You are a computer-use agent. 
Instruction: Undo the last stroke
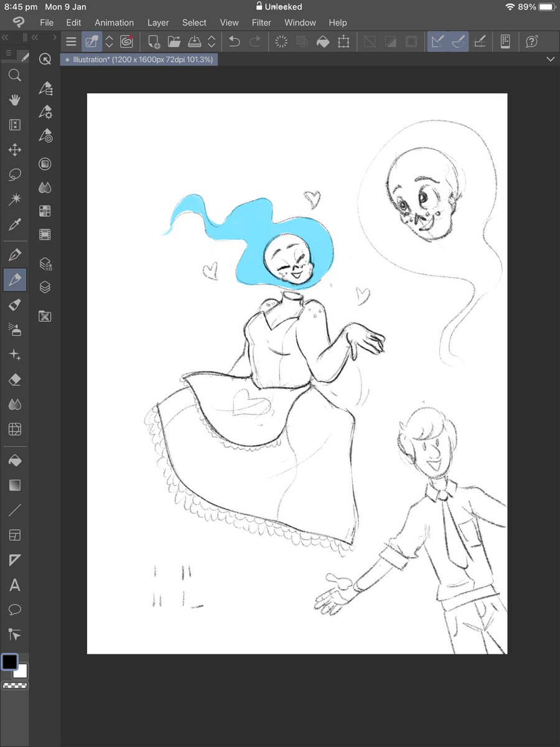coord(235,42)
